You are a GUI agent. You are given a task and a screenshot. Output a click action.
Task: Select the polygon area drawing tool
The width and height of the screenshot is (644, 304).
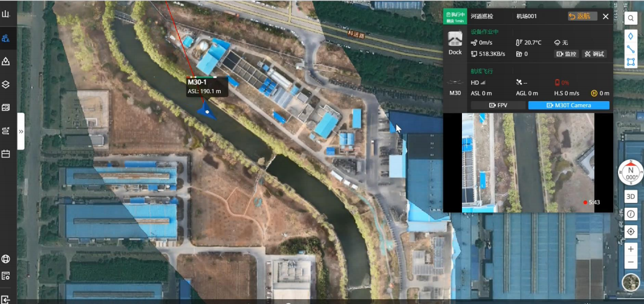631,62
